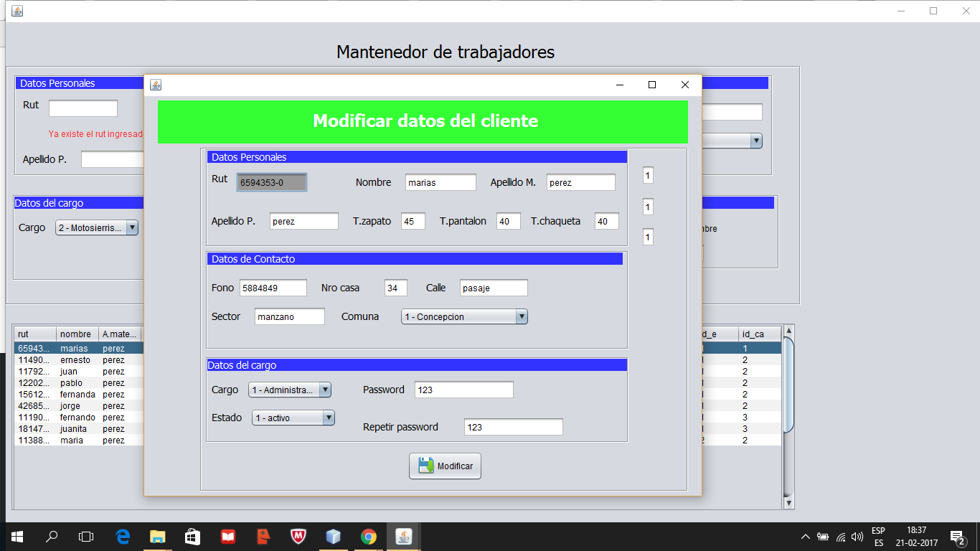980x551 pixels.
Task: Click the T.zapato field with 45
Action: click(x=413, y=221)
